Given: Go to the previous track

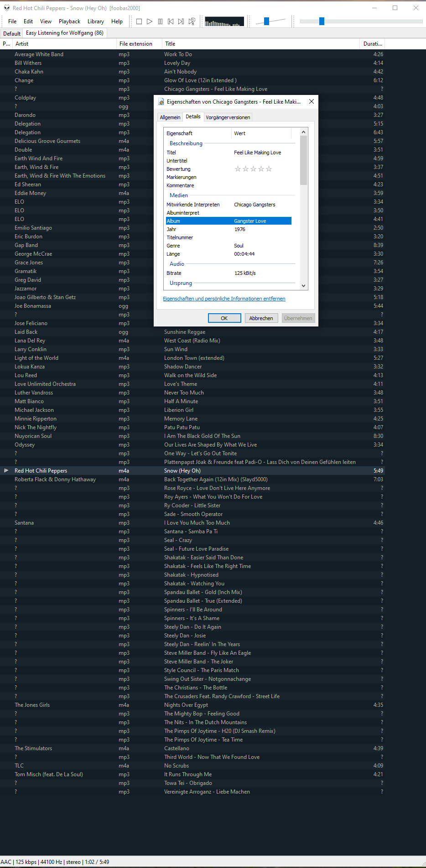Looking at the screenshot, I should click(x=171, y=21).
